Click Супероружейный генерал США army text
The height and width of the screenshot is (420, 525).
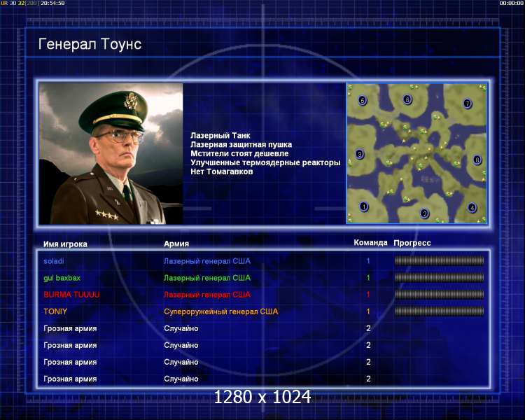pos(221,311)
